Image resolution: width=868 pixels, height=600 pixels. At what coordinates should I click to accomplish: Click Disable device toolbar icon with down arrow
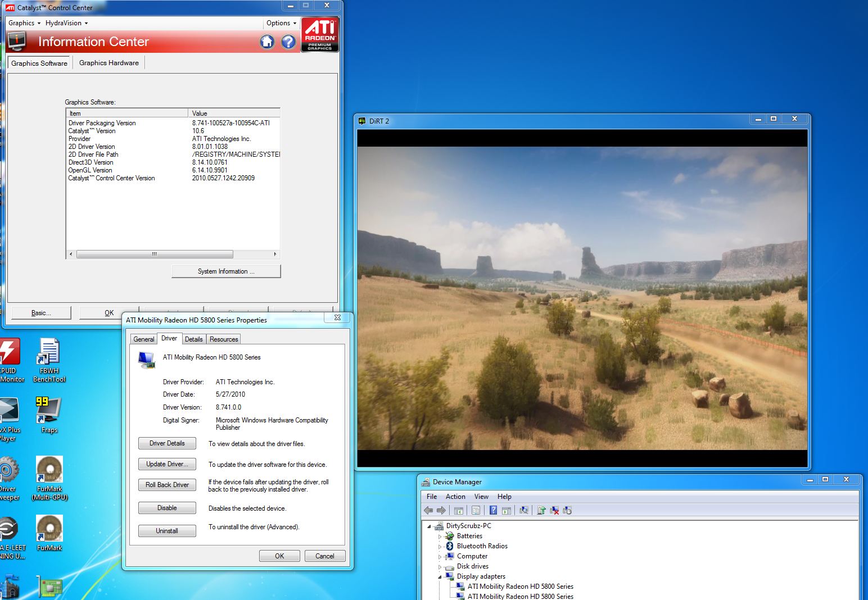pyautogui.click(x=567, y=510)
